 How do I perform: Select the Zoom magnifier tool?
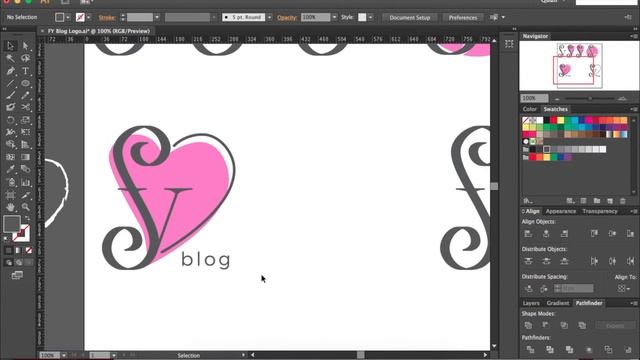25,207
